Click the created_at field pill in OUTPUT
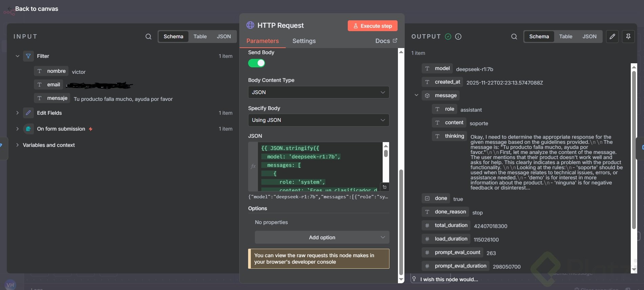The height and width of the screenshot is (290, 644). pyautogui.click(x=442, y=82)
